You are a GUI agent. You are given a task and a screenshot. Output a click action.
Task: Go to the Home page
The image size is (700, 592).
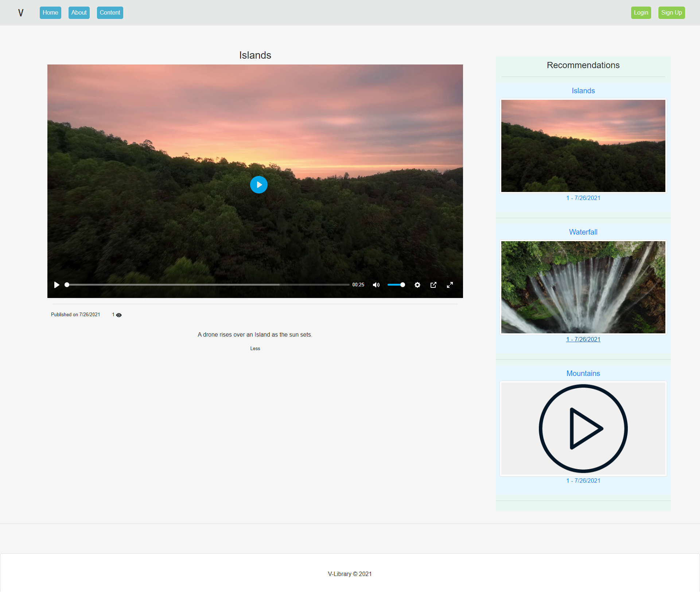tap(50, 13)
